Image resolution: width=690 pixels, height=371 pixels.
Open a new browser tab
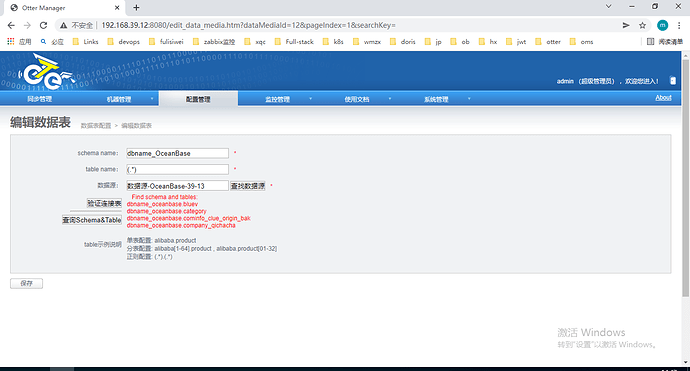point(136,7)
